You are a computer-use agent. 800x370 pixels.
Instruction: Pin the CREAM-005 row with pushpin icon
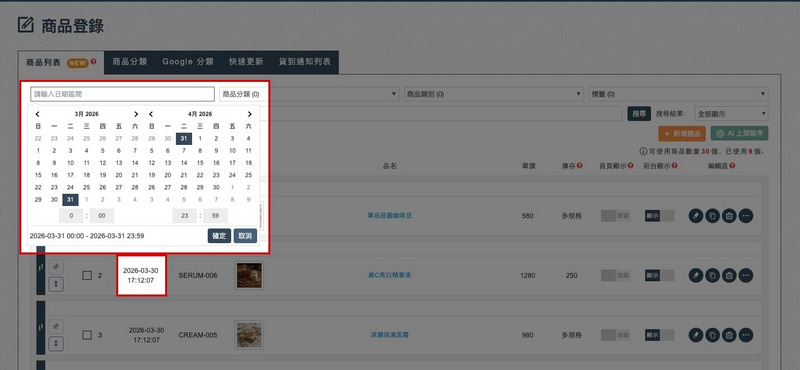(x=56, y=327)
